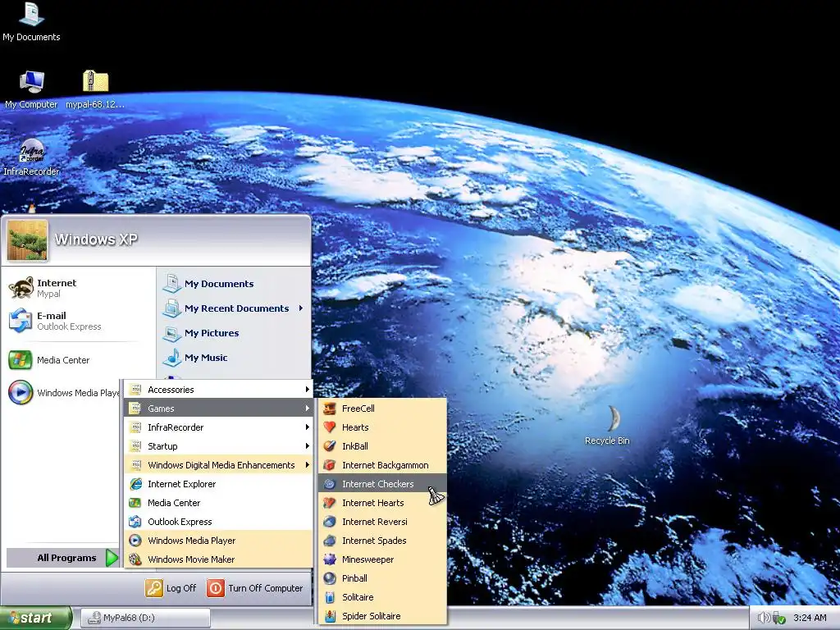Click the Turn Off Computer button
This screenshot has height=630, width=840.
(x=255, y=587)
